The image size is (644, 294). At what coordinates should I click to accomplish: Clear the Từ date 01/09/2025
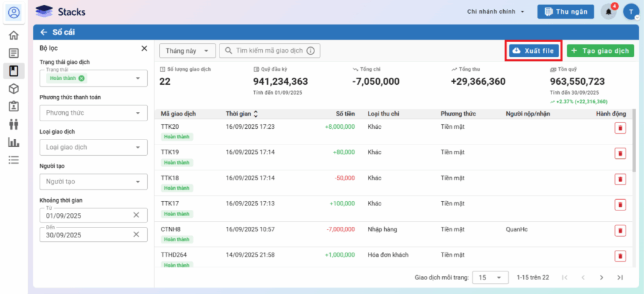(x=136, y=215)
